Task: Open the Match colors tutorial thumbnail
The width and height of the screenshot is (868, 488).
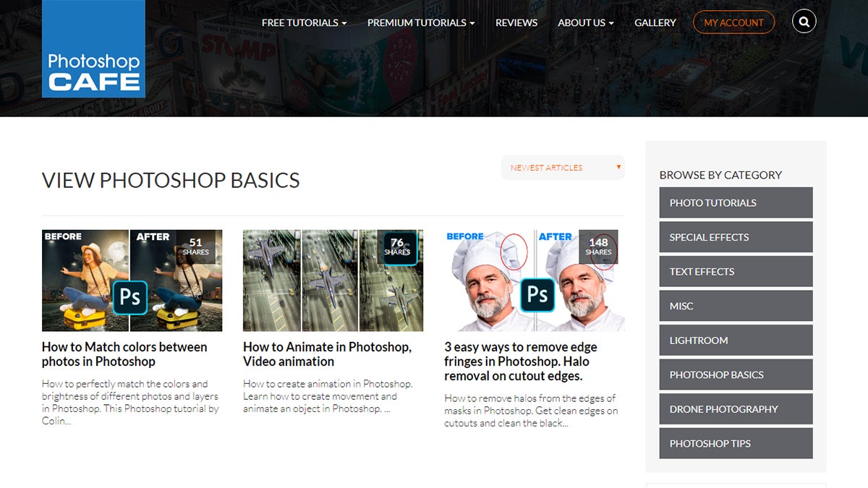Action: point(132,281)
